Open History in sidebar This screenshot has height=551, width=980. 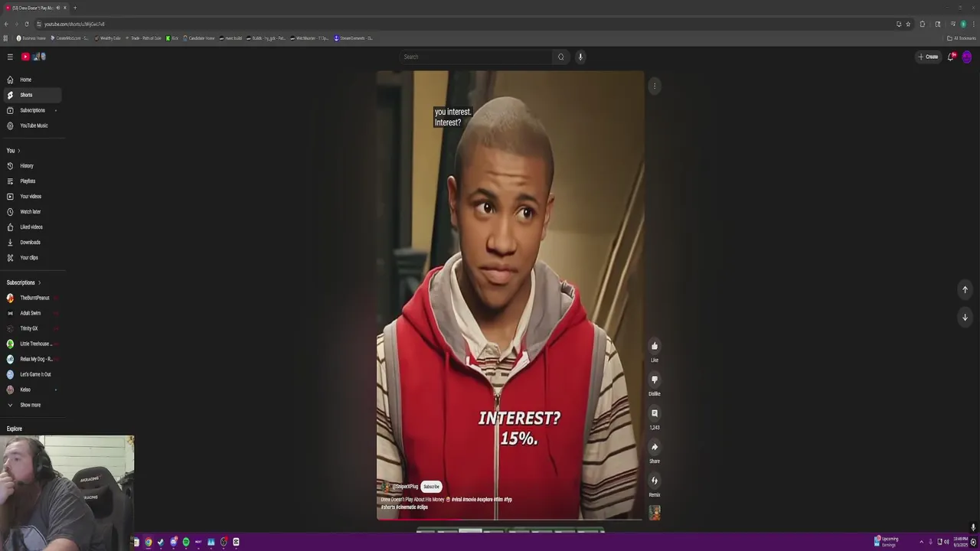[x=31, y=166]
